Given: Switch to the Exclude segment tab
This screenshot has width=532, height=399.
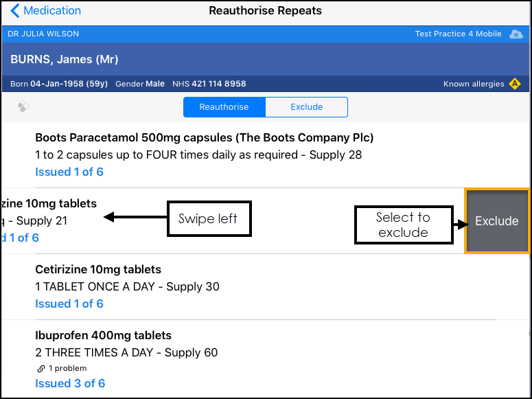Looking at the screenshot, I should pyautogui.click(x=306, y=107).
